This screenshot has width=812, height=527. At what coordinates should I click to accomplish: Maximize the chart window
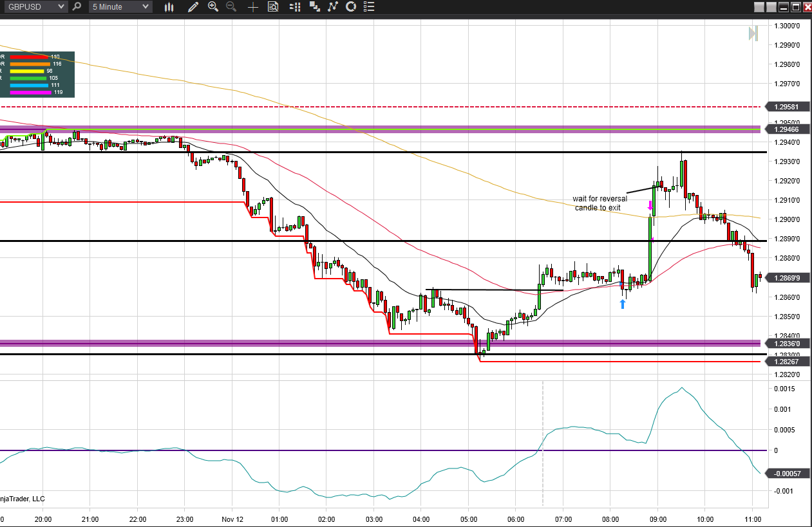(795, 7)
